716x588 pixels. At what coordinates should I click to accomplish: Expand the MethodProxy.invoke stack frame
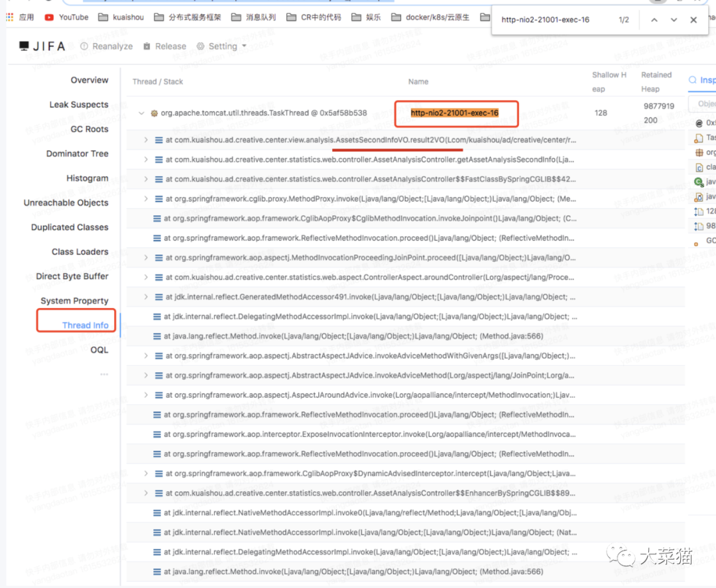pos(146,199)
